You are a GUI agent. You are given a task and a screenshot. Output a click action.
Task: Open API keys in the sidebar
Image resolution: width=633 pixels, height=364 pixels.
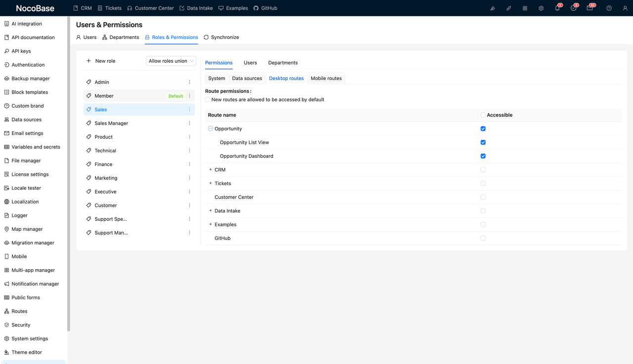pyautogui.click(x=21, y=51)
